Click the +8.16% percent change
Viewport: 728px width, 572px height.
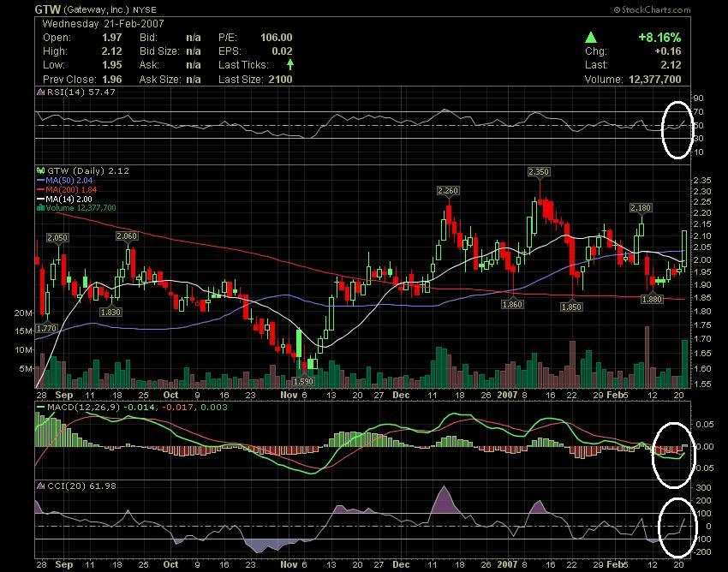[x=659, y=37]
